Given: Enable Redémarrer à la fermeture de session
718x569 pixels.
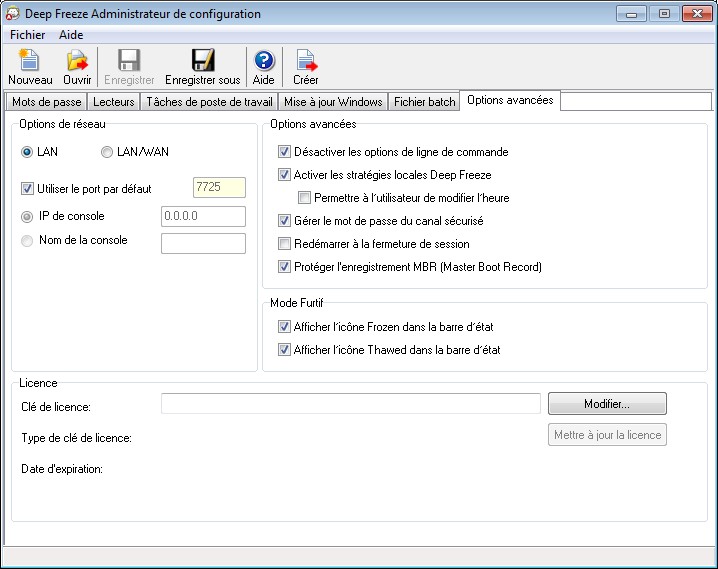Looking at the screenshot, I should (285, 244).
